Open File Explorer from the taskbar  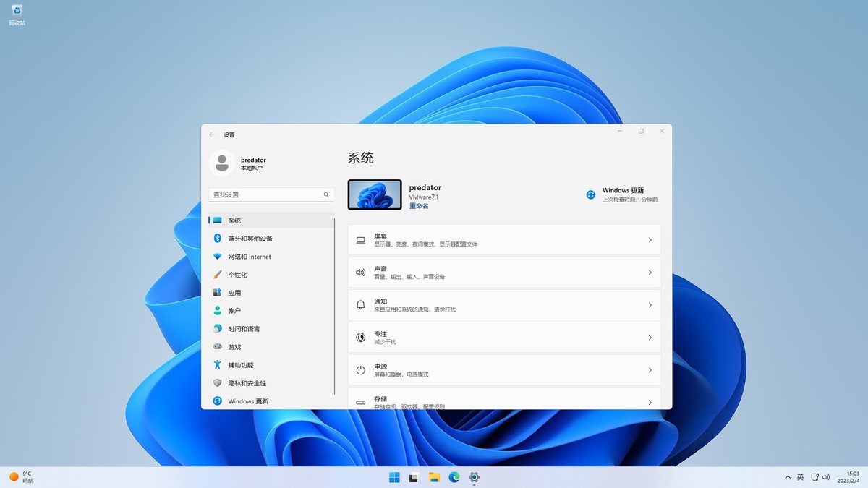433,477
